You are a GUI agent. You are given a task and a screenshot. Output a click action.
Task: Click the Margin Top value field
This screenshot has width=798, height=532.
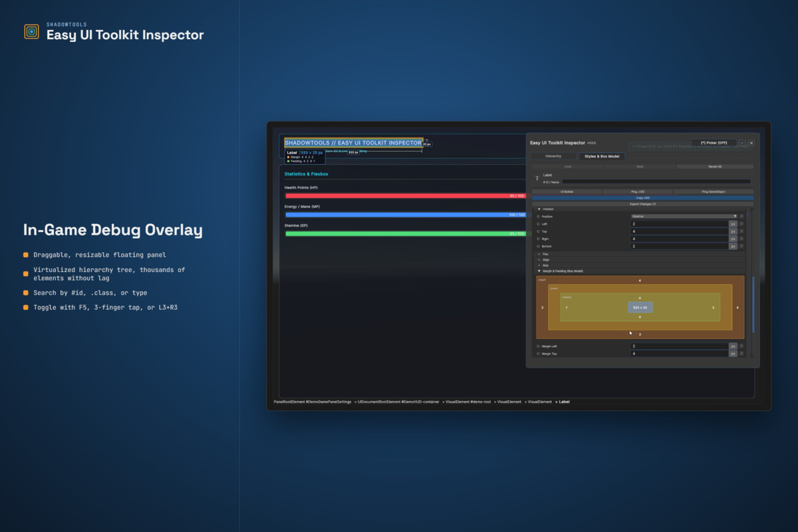[680, 354]
